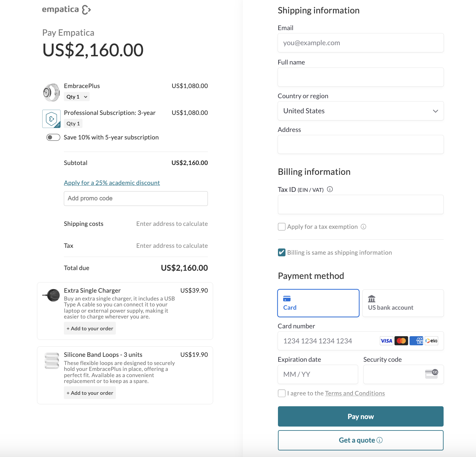
Task: Click the EmbracePlus watch product image
Action: 51,92
